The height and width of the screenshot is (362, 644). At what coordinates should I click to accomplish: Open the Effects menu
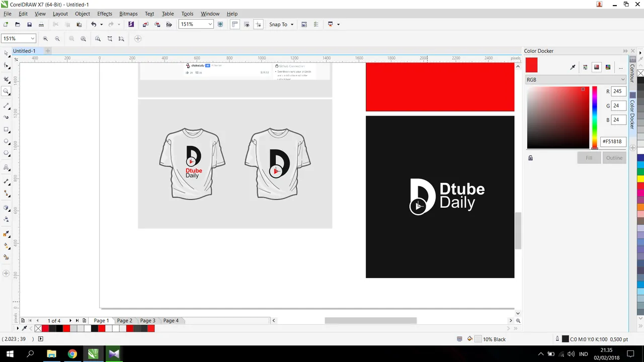pos(105,14)
